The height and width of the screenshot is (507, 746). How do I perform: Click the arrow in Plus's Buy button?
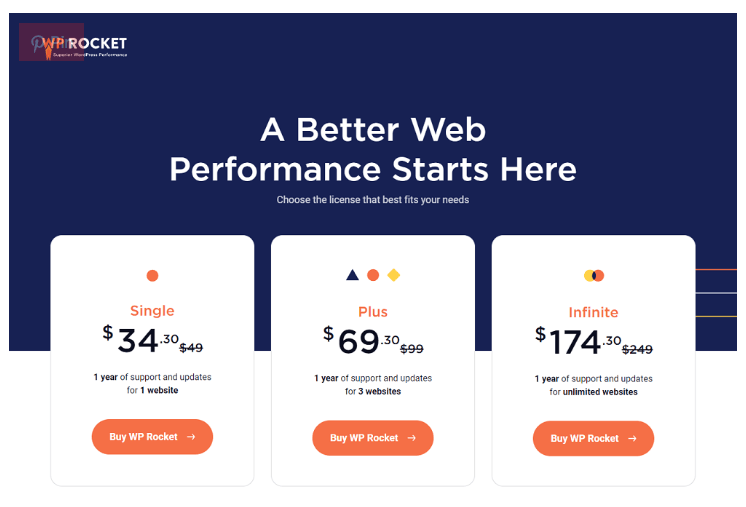[412, 438]
